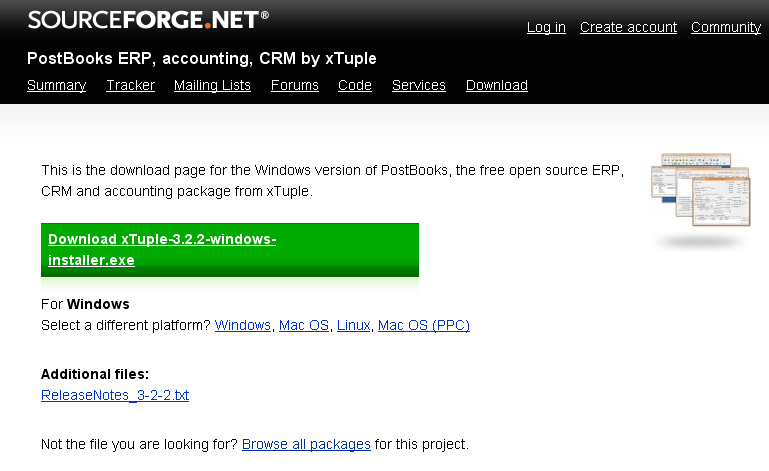Screen dimensions: 769x471
Task: Go to Mailing Lists
Action: pyautogui.click(x=212, y=85)
